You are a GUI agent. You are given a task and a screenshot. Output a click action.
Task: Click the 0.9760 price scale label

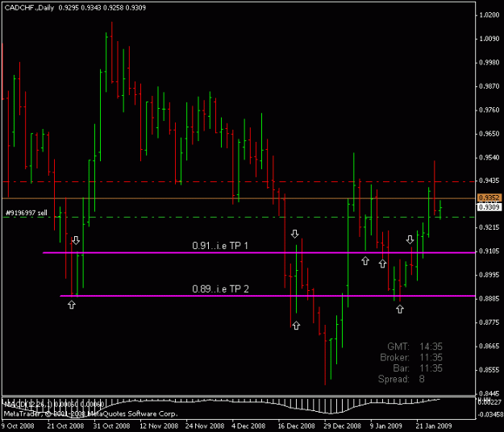click(x=489, y=110)
